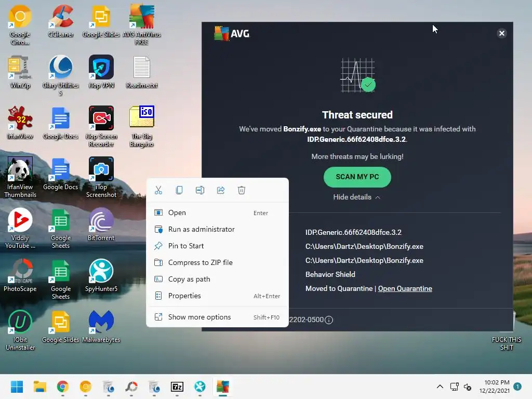Select IrfanView Thumbnails desktop icon
Image resolution: width=532 pixels, height=399 pixels.
(20, 178)
